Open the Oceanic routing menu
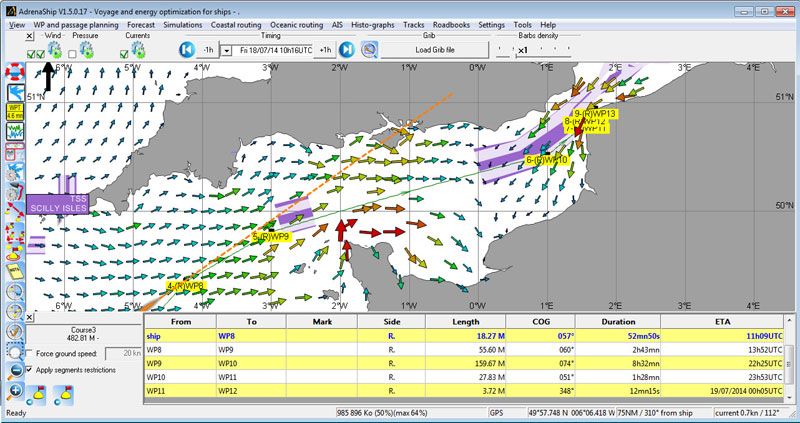800x423 pixels. [x=296, y=25]
